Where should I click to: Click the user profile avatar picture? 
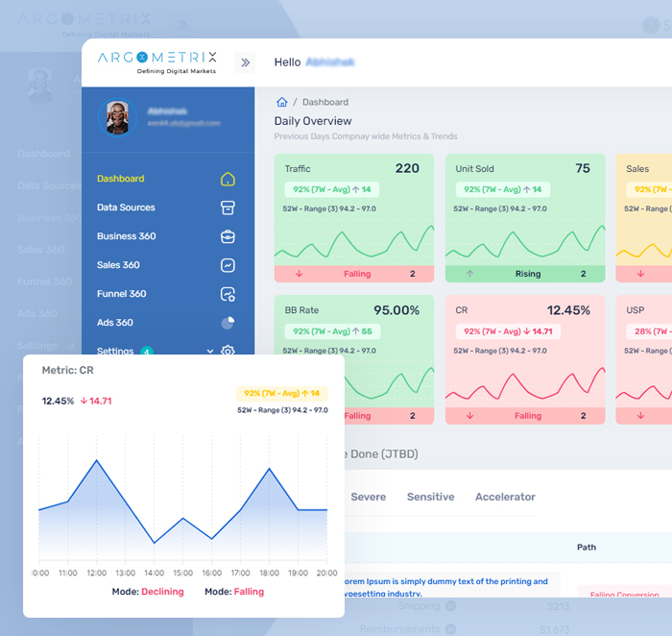click(117, 118)
